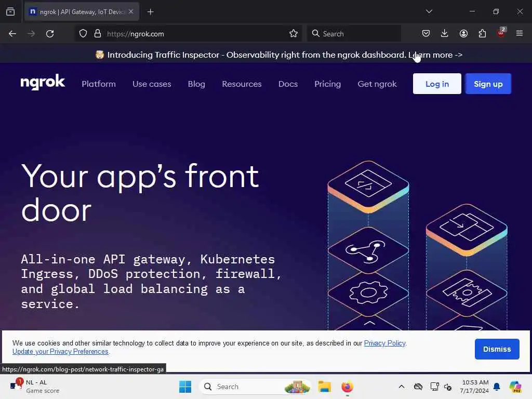This screenshot has height=399, width=532.
Task: Click the taskbar Search box
Action: [255, 387]
